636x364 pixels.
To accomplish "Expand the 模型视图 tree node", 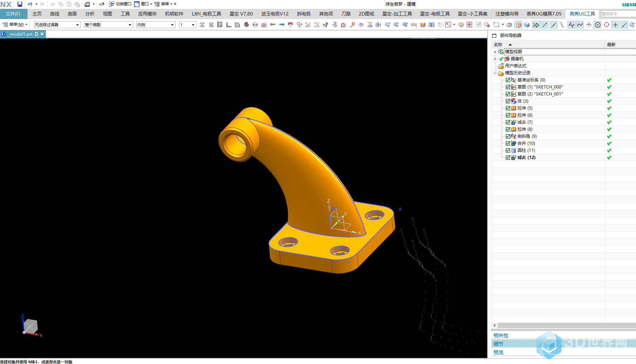I will (x=495, y=52).
